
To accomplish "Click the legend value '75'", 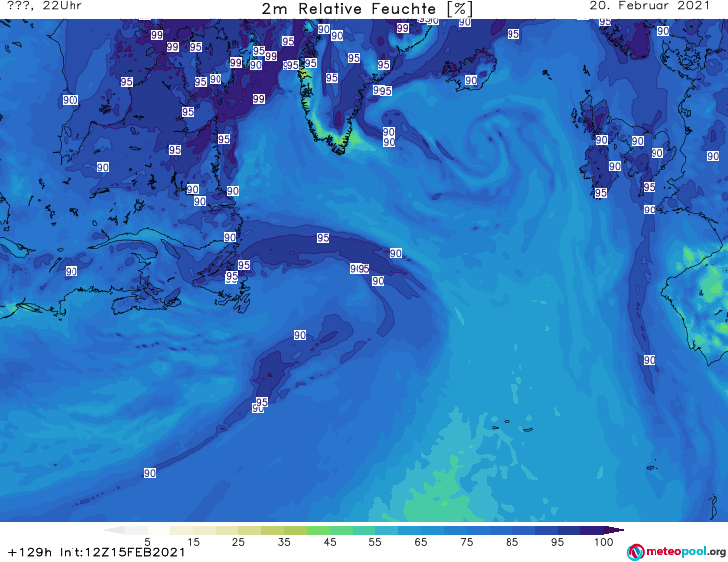I will [x=466, y=541].
